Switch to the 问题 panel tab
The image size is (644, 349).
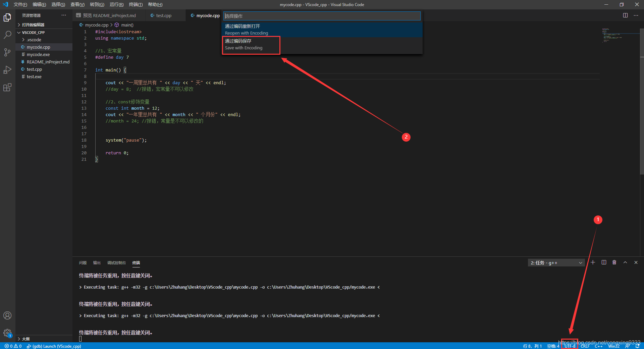pyautogui.click(x=83, y=263)
